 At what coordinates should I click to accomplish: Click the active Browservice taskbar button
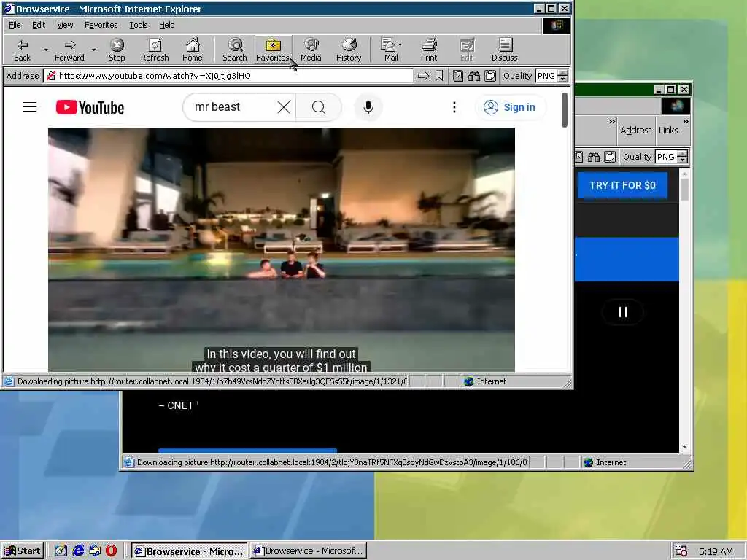[x=189, y=551]
